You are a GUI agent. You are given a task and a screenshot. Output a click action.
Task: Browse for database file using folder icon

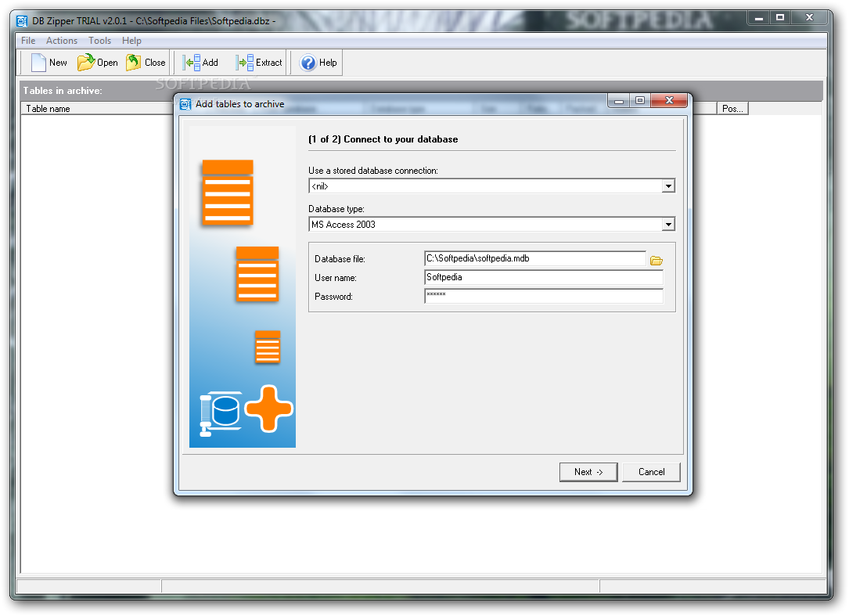657,261
